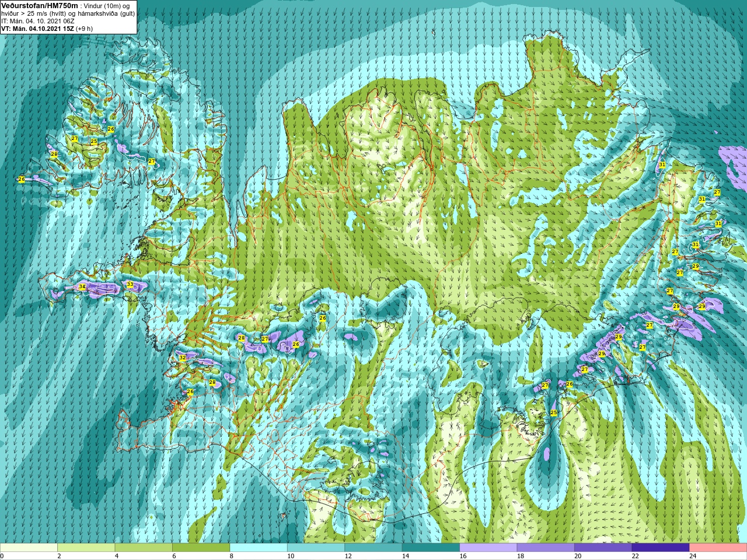The image size is (747, 560).
Task: Click the legend tick label 4
Action: [117, 556]
